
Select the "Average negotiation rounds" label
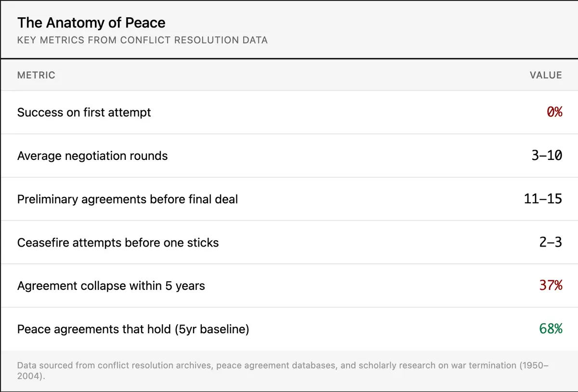[92, 156]
